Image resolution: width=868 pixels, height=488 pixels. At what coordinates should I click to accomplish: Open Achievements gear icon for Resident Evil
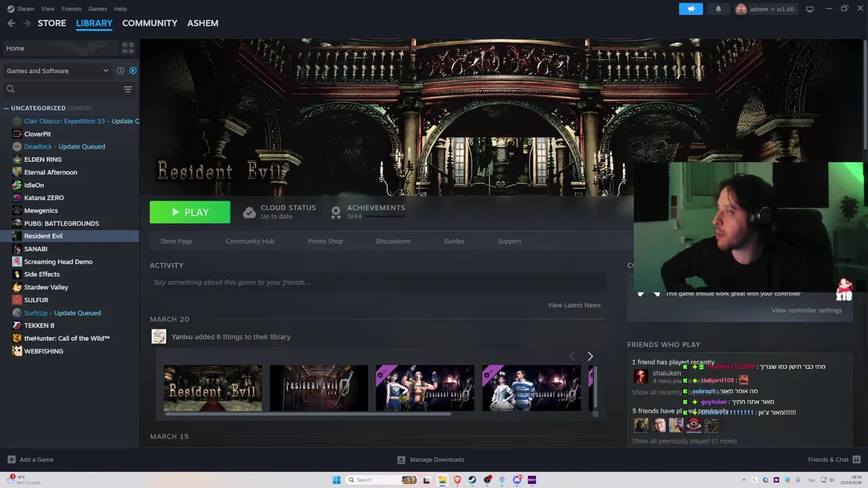pyautogui.click(x=336, y=212)
